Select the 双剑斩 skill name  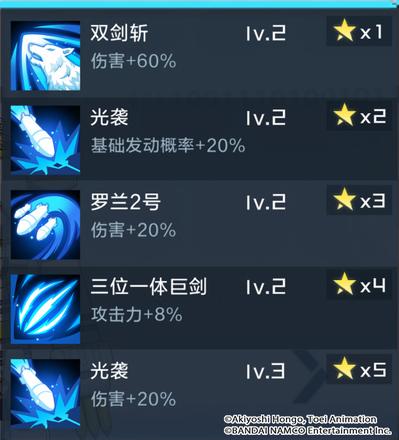coord(119,33)
